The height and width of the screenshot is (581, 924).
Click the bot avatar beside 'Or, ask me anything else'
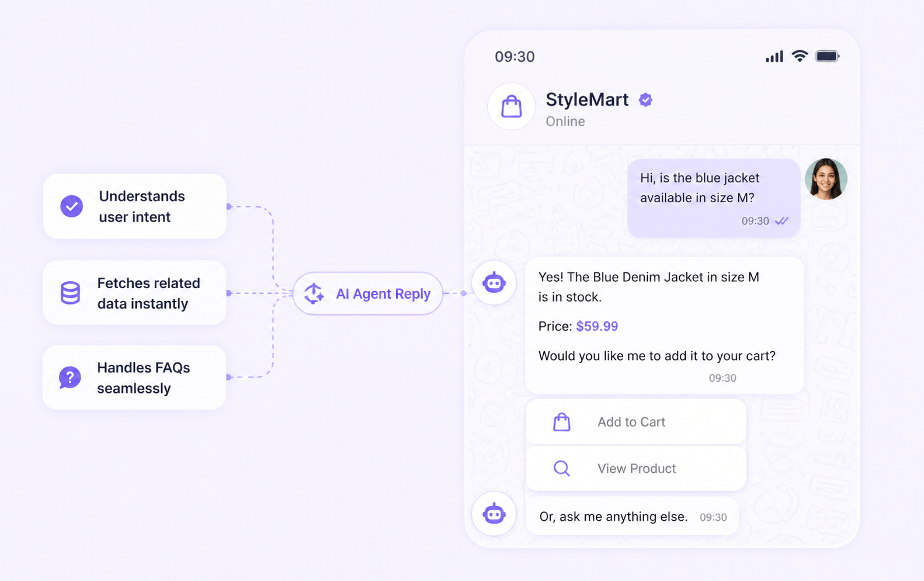tap(494, 514)
